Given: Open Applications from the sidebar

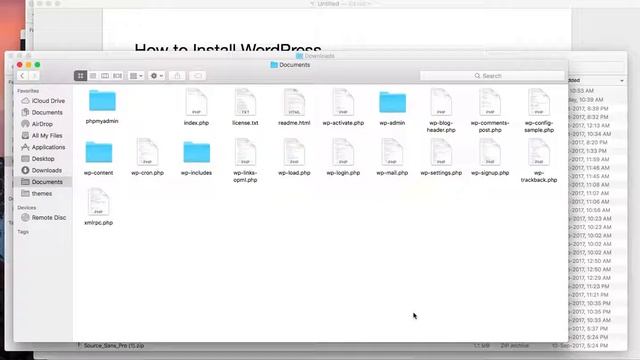Looking at the screenshot, I should (x=43, y=147).
